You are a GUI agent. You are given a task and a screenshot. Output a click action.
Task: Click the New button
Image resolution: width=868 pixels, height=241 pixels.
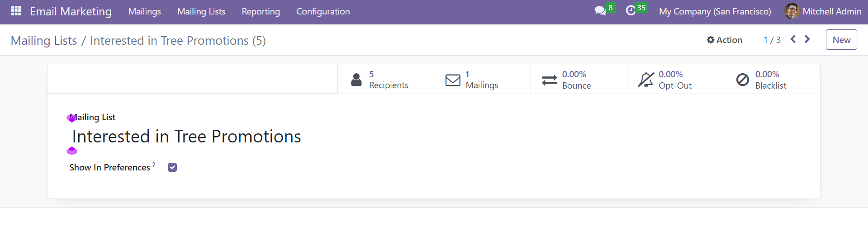pyautogui.click(x=841, y=40)
